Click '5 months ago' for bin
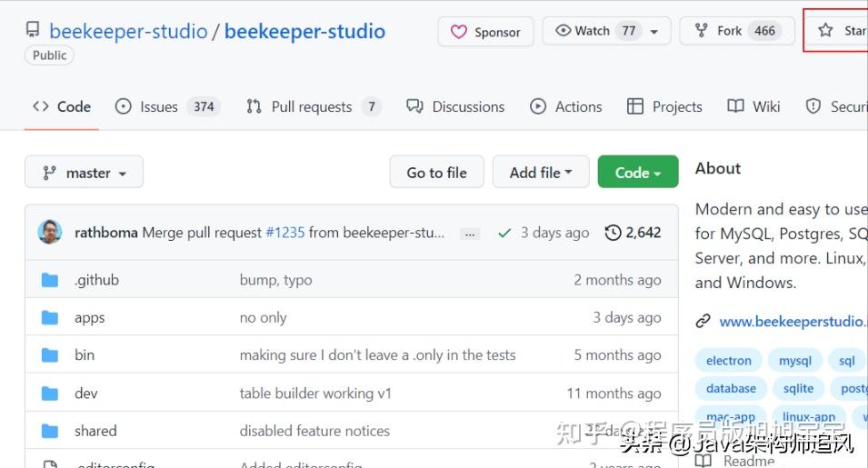868x468 pixels. (x=617, y=355)
